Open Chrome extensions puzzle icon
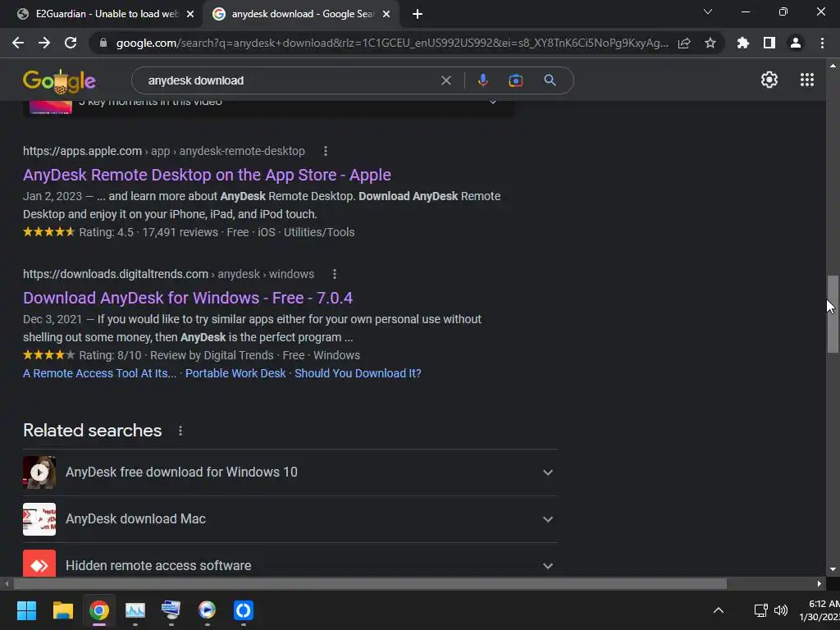Screen dimensions: 840x630 (x=742, y=43)
